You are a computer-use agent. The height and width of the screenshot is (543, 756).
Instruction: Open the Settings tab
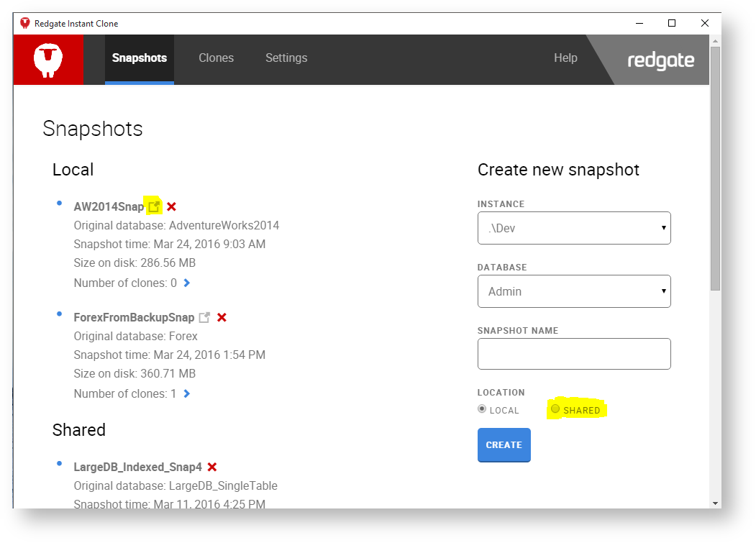(x=286, y=58)
